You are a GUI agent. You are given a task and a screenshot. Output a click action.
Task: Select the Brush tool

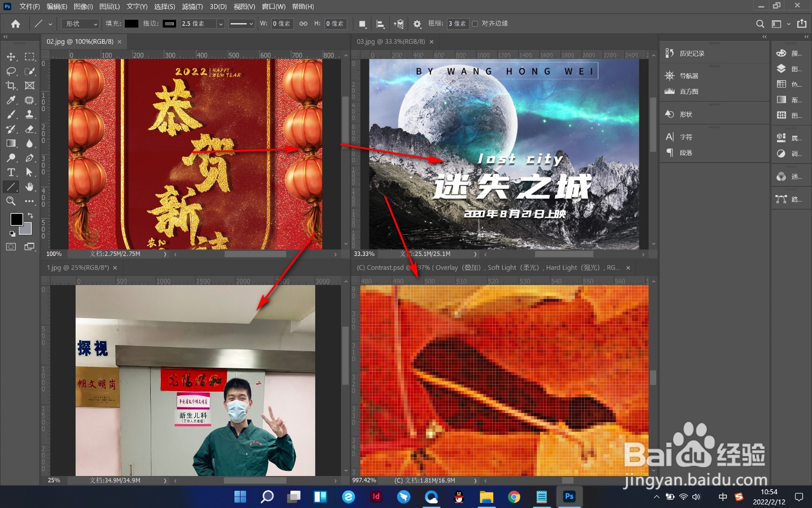click(x=11, y=114)
